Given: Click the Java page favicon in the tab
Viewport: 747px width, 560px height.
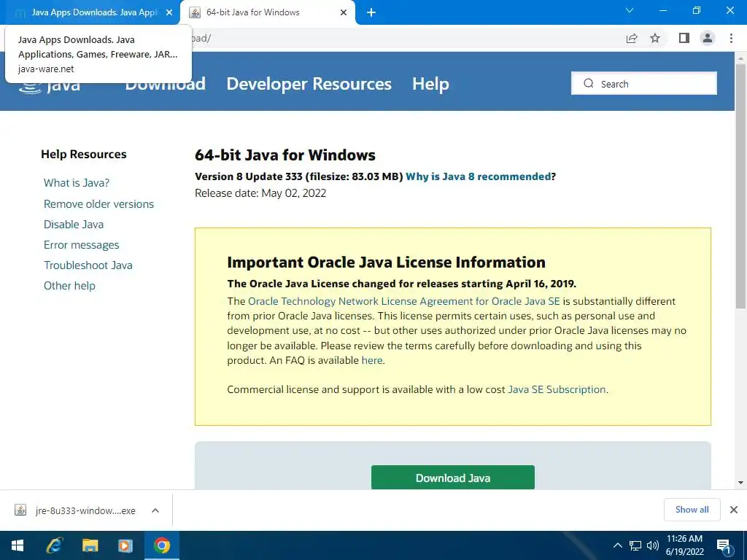Looking at the screenshot, I should 194,12.
